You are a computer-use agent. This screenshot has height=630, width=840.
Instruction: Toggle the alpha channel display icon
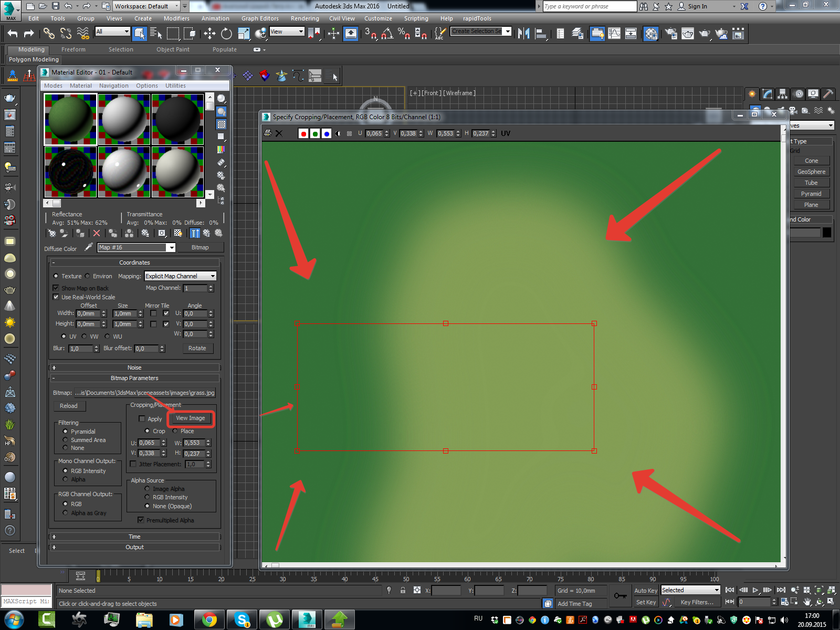pos(338,133)
